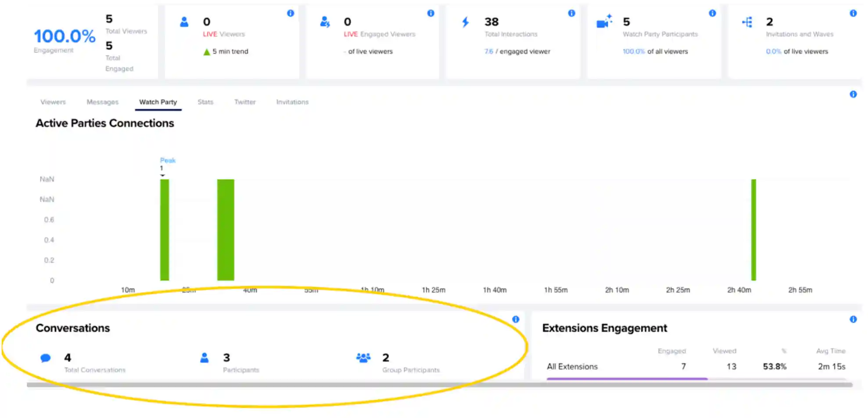Switch to the Messages tab
The height and width of the screenshot is (418, 868).
tap(103, 102)
